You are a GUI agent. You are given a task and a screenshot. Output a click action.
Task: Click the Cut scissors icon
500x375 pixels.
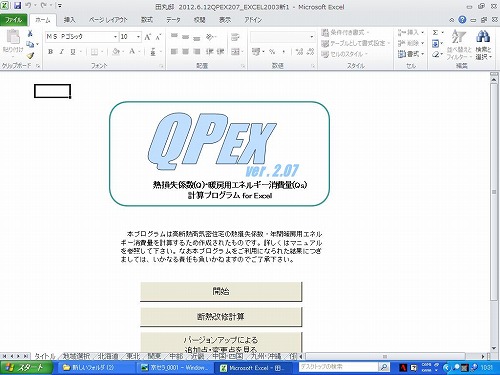(x=30, y=33)
